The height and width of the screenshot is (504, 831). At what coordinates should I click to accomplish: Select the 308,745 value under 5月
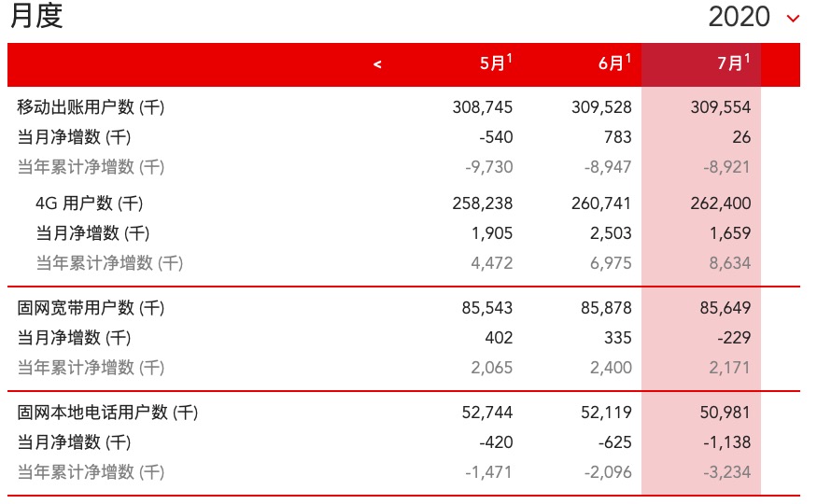(x=482, y=107)
